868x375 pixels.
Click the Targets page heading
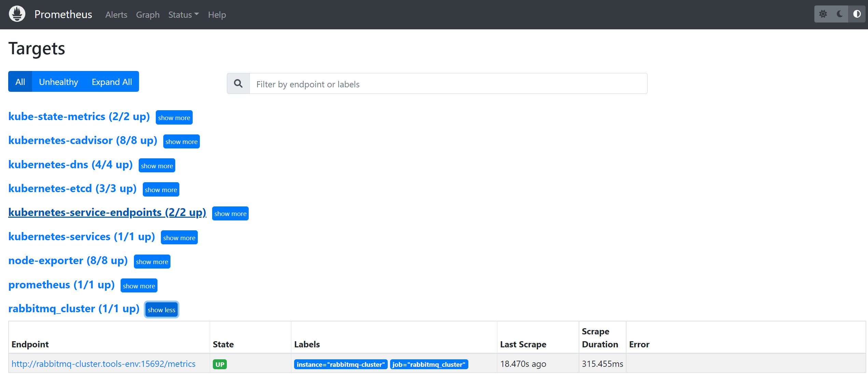[x=37, y=48]
